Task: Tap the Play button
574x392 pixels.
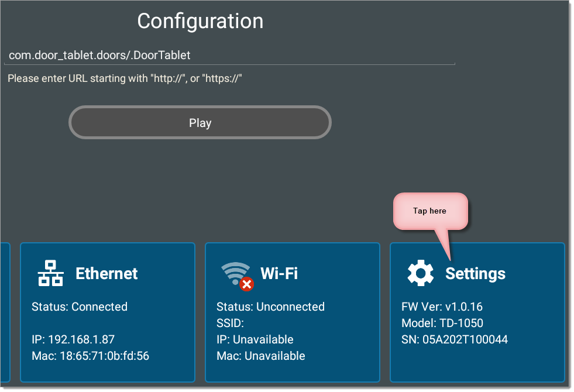Action: pos(200,123)
